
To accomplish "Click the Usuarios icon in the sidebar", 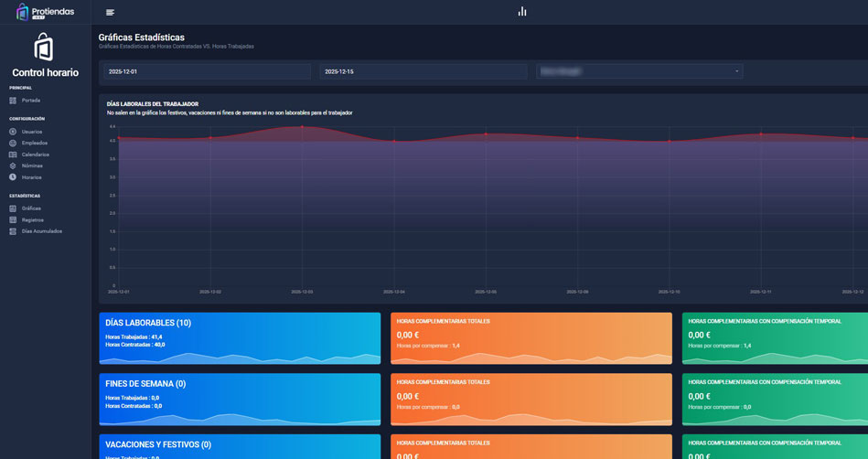I will tap(13, 132).
